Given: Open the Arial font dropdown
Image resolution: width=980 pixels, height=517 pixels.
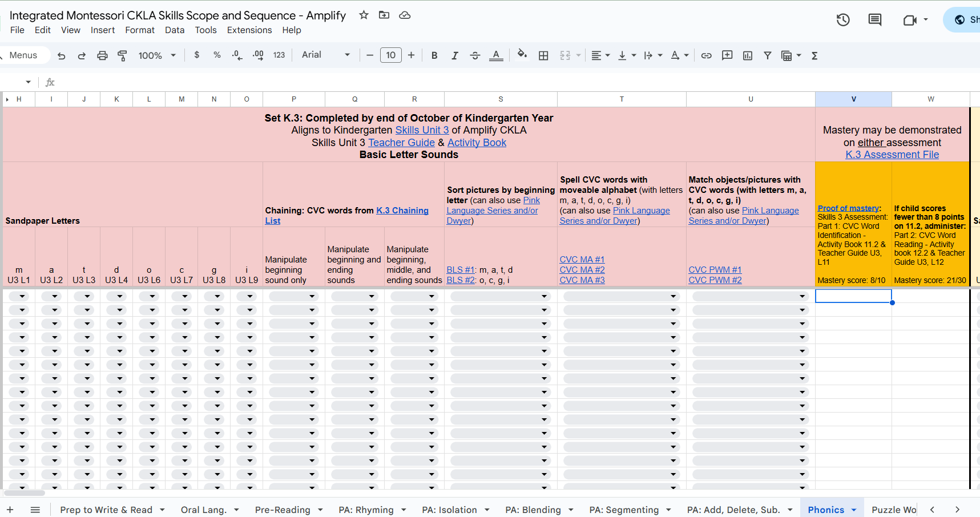Looking at the screenshot, I should pyautogui.click(x=325, y=55).
